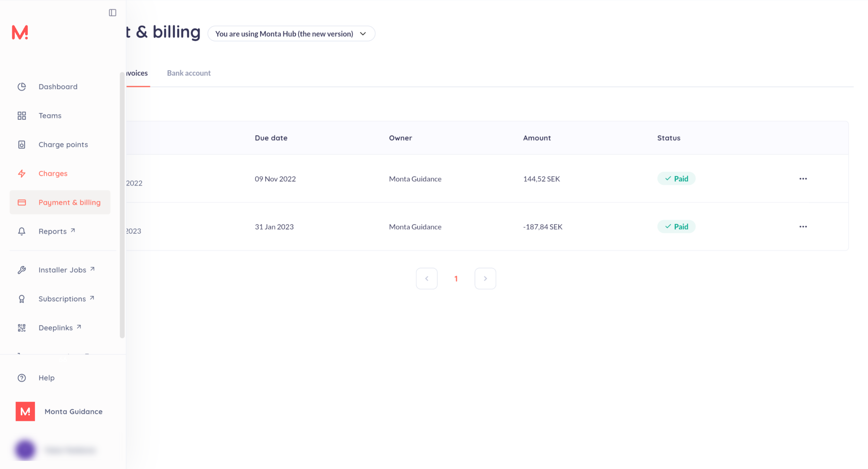Open the Monta Guidance team avatar
868x469 pixels.
click(25, 411)
